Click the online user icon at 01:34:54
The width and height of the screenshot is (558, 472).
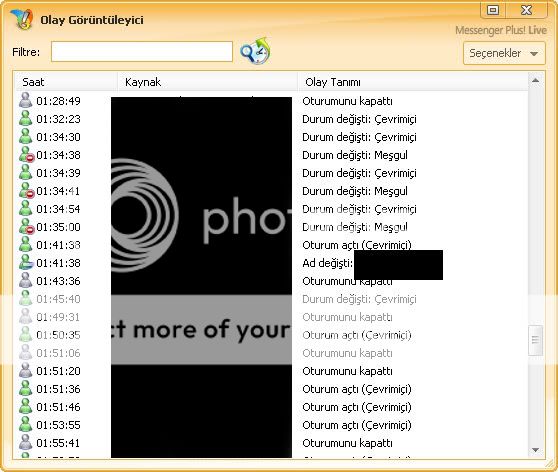point(25,209)
